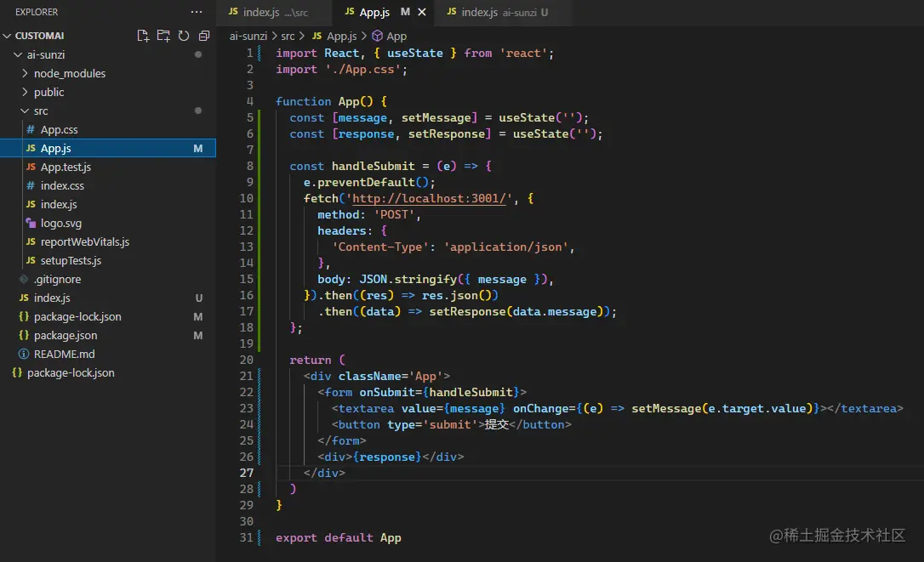Click the New File icon in Explorer
The image size is (924, 562).
point(143,36)
